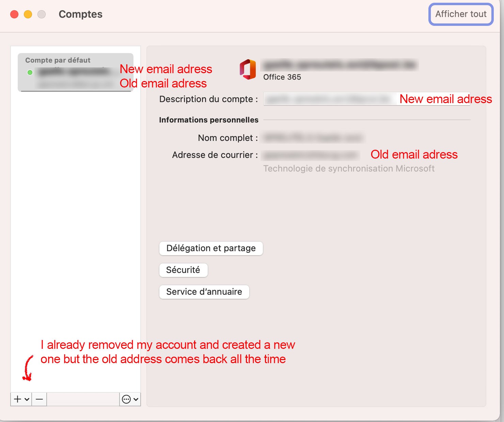Open Délégation et partage settings
Screen dimensions: 504x422
tap(211, 248)
